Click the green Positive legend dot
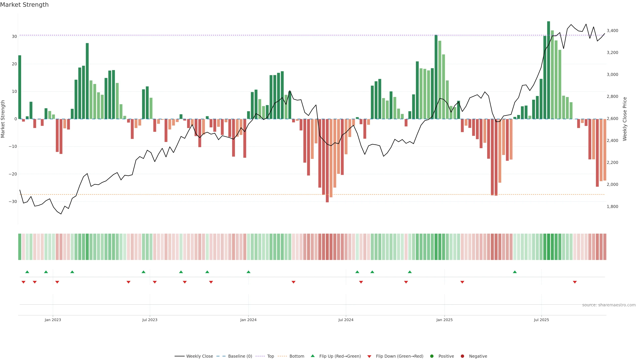The image size is (644, 362). pyautogui.click(x=432, y=356)
